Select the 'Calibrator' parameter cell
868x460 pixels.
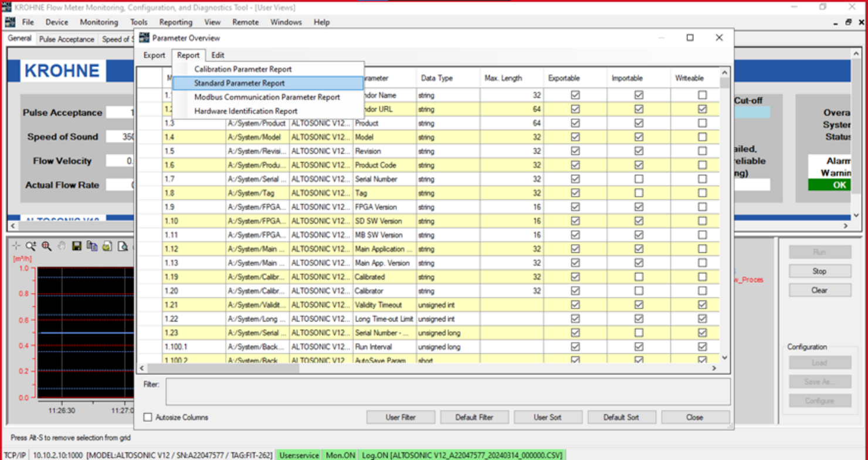click(x=385, y=291)
